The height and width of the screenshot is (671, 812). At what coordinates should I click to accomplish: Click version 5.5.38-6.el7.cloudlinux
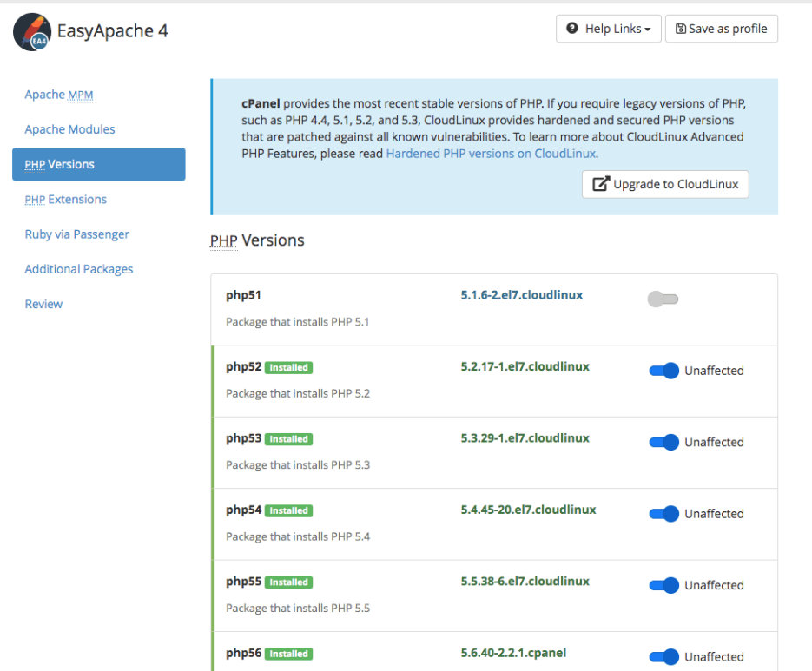click(x=525, y=581)
